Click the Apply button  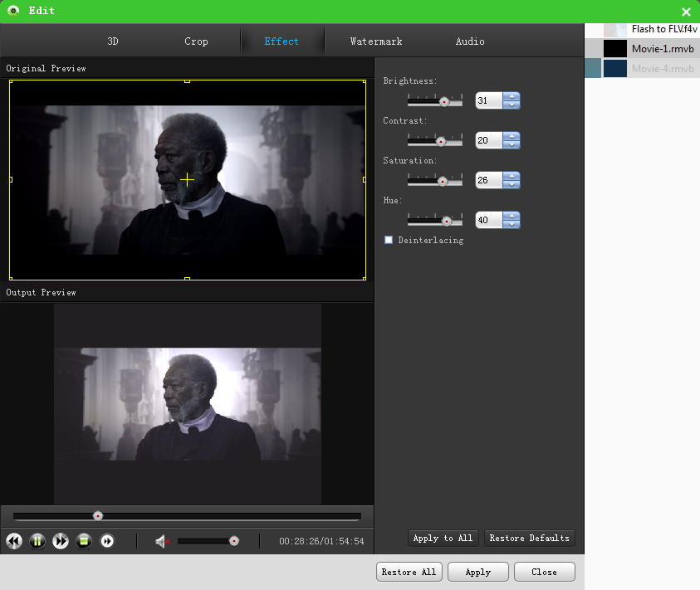click(x=478, y=572)
